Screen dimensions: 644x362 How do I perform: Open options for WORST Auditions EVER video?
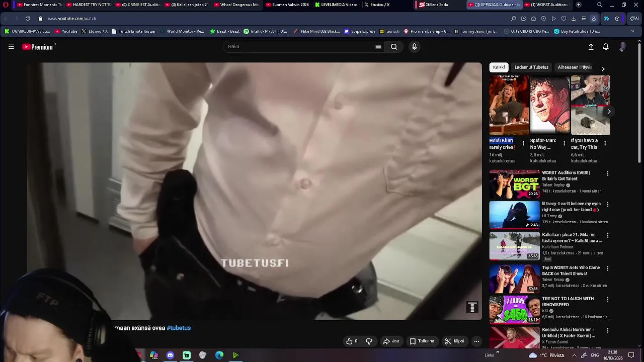[x=607, y=173]
